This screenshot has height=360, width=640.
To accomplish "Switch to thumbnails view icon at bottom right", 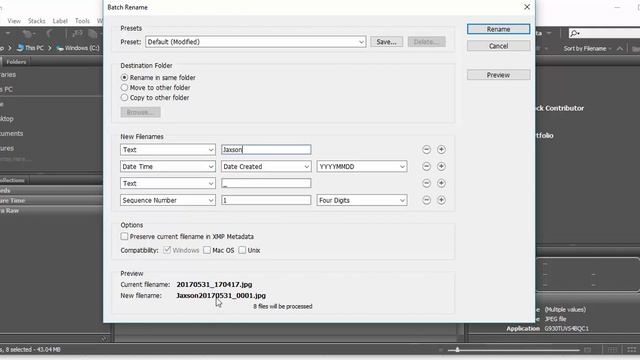I will click(x=631, y=349).
